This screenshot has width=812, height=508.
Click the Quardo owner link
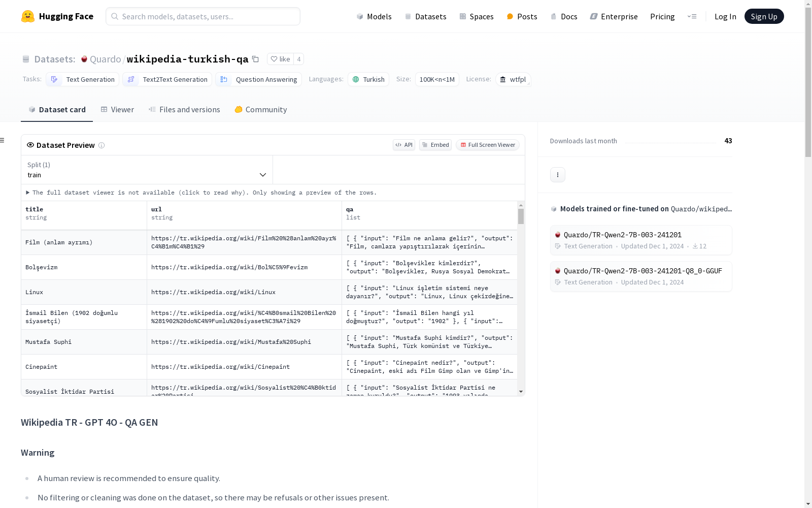tap(106, 59)
